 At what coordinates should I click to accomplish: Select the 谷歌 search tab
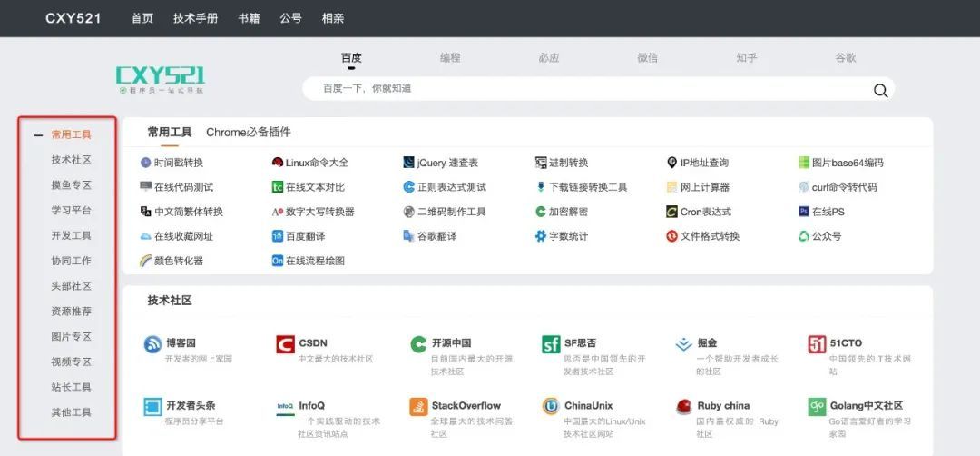tap(846, 58)
